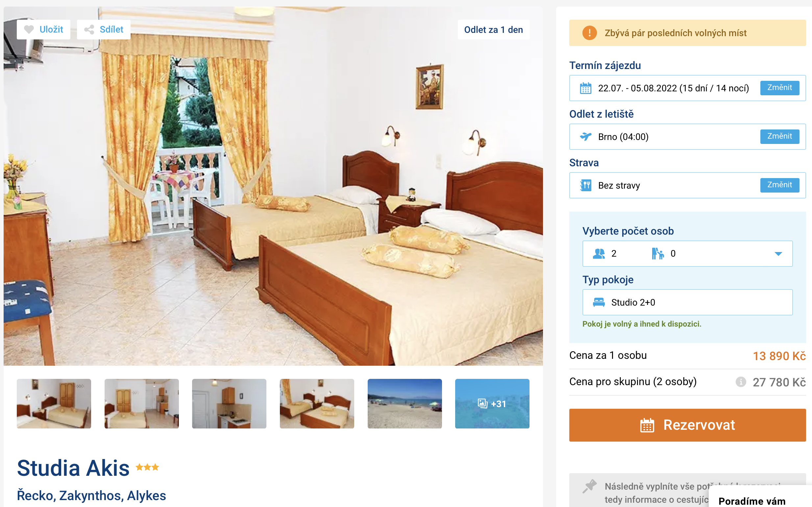Change the trip date with Změnit
The height and width of the screenshot is (507, 812).
coord(779,88)
